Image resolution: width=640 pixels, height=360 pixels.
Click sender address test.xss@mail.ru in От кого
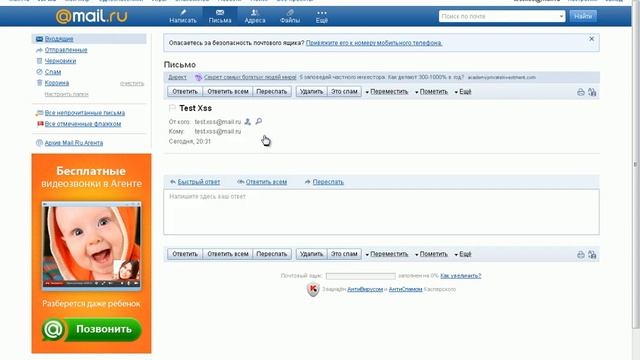click(218, 122)
